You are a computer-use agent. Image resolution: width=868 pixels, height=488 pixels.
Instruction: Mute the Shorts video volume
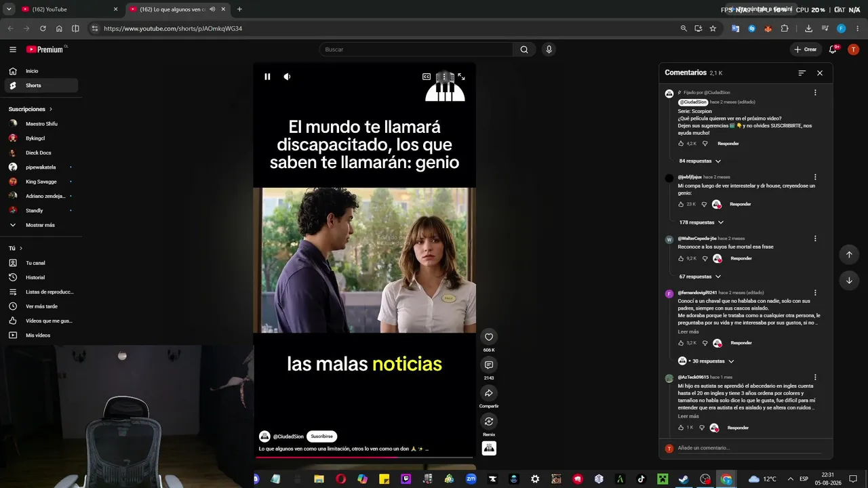287,77
